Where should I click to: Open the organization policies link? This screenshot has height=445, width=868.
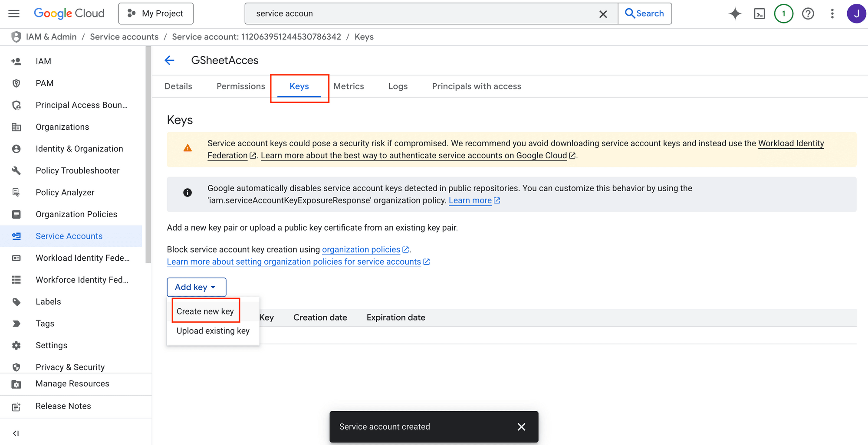pyautogui.click(x=365, y=249)
